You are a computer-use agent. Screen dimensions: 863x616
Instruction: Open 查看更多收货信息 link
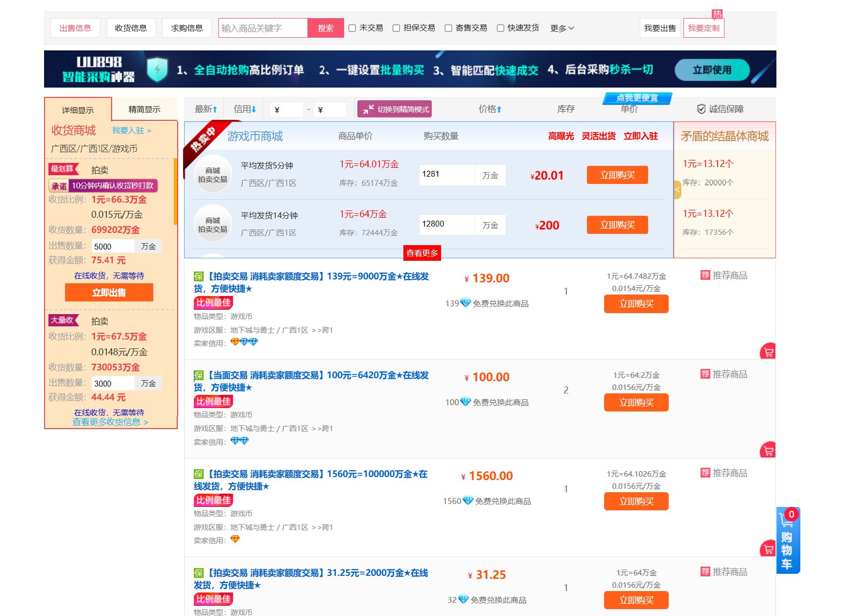click(x=110, y=422)
